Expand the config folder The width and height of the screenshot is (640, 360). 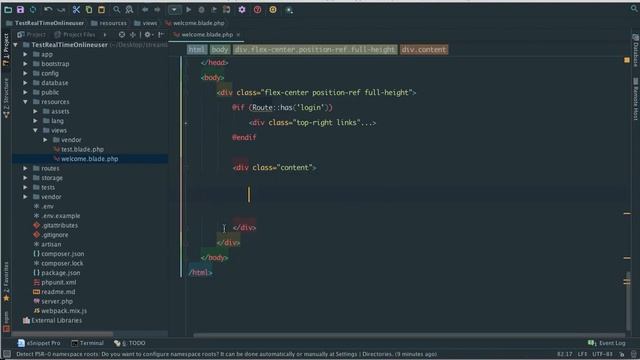click(25, 73)
